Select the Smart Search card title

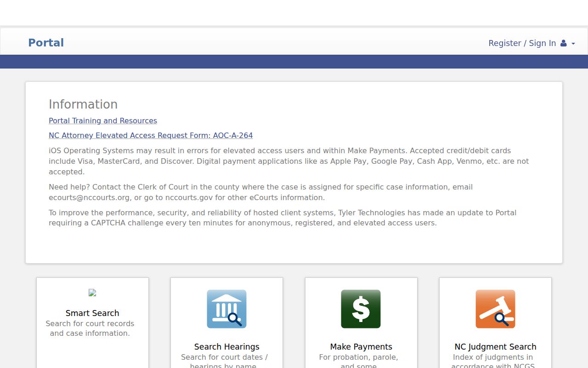(x=92, y=313)
